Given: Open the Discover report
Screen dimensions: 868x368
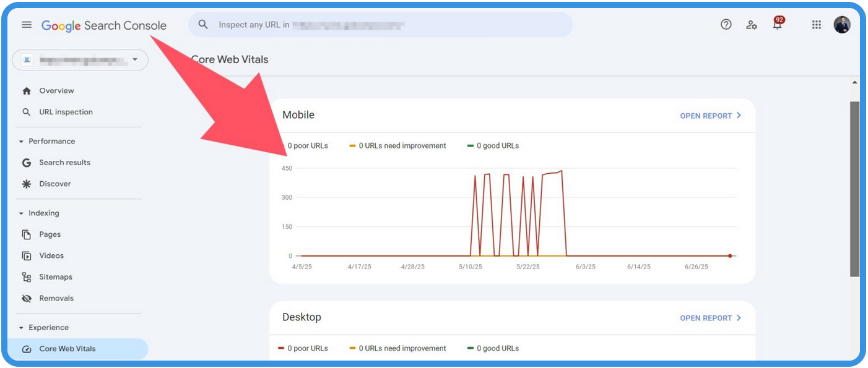Looking at the screenshot, I should pyautogui.click(x=56, y=183).
